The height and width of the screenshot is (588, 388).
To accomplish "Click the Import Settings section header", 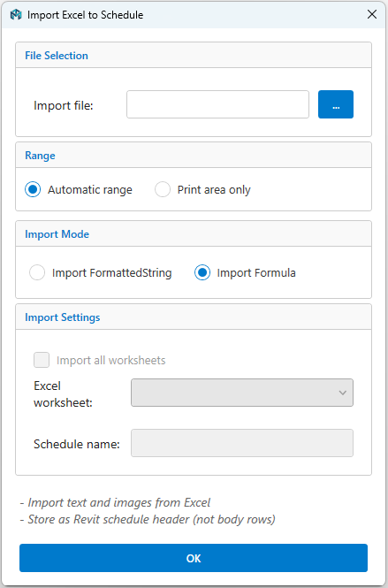I will [x=63, y=317].
